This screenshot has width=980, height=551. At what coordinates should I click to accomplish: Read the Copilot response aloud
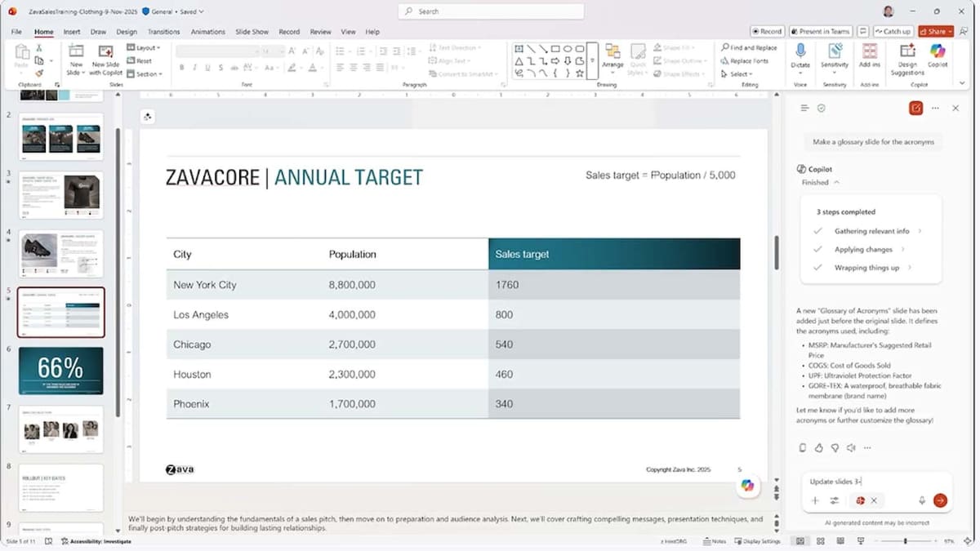tap(851, 447)
